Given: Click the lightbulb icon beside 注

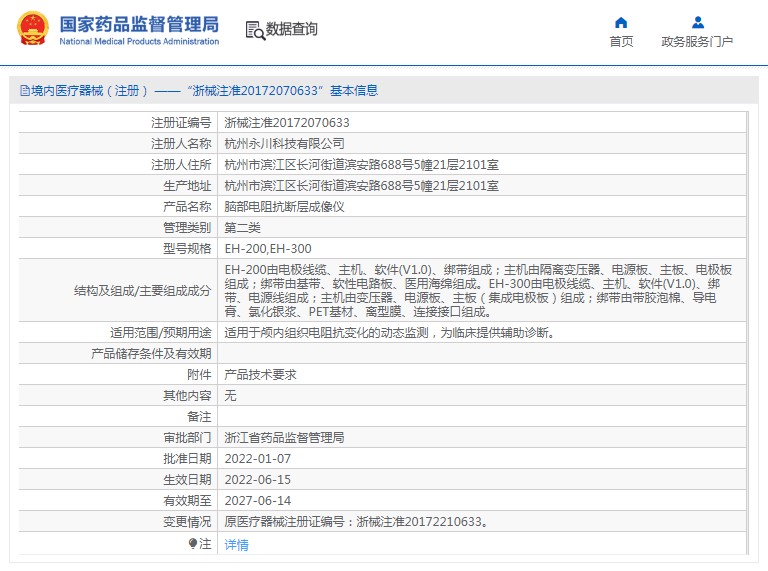Looking at the screenshot, I should pyautogui.click(x=193, y=543).
